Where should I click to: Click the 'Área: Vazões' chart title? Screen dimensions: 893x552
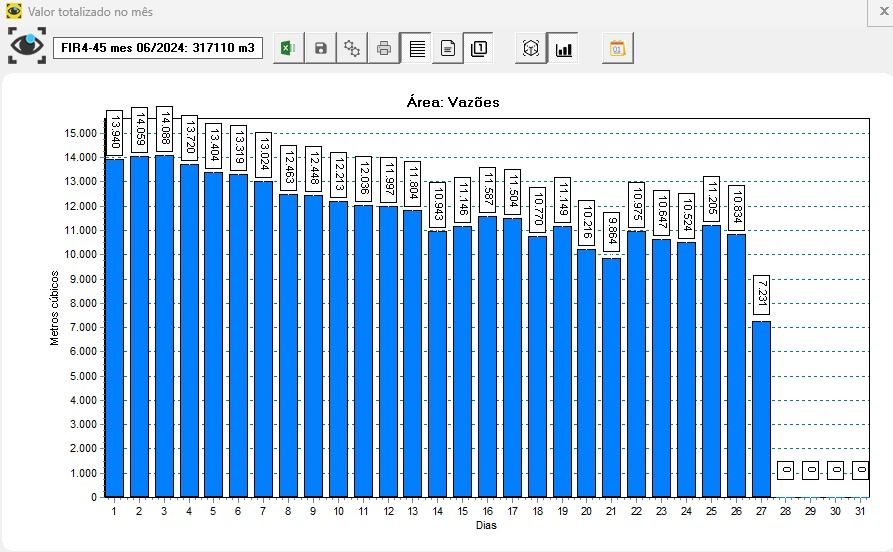tap(453, 102)
